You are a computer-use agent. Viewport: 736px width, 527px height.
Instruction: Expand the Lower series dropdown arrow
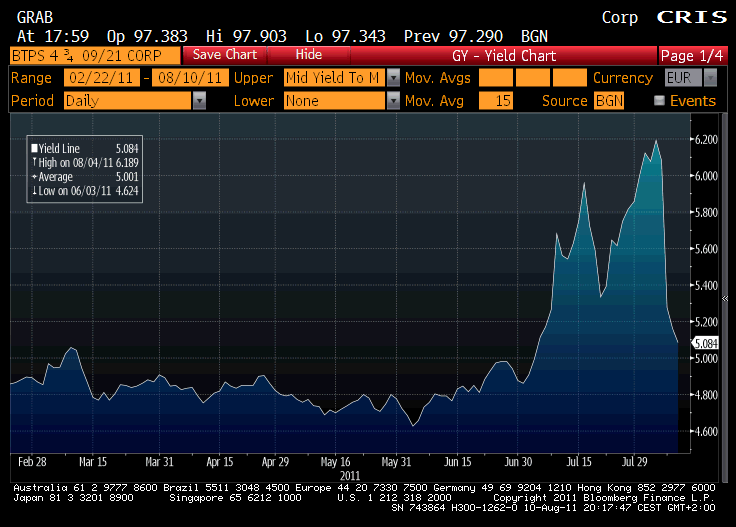coord(393,101)
